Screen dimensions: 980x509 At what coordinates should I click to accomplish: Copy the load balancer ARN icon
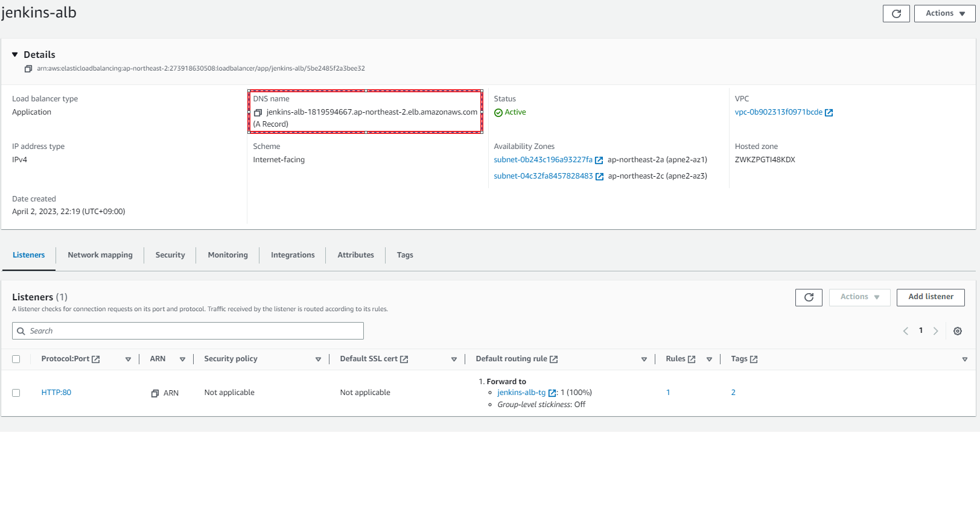click(28, 69)
